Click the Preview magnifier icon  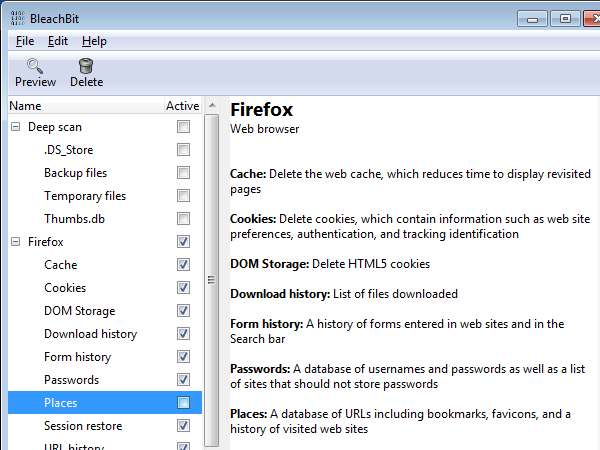35,66
